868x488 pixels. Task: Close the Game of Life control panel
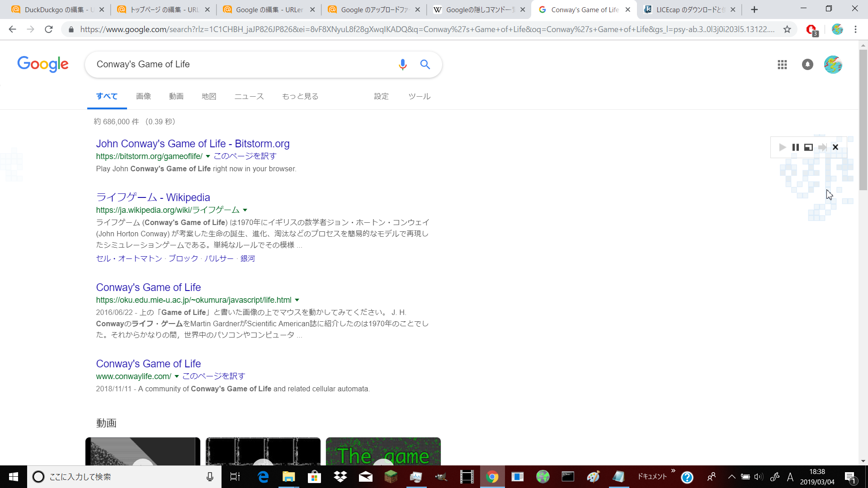pyautogui.click(x=835, y=147)
